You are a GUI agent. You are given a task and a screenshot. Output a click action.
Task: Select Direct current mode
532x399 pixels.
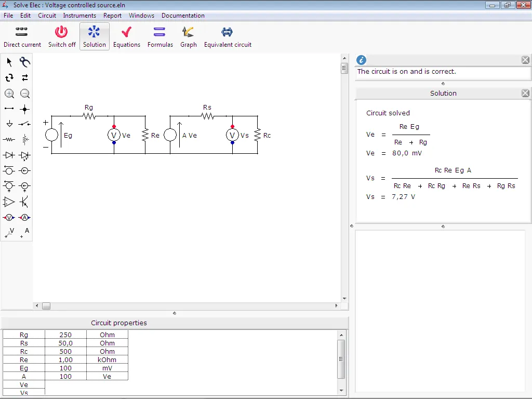coord(22,35)
